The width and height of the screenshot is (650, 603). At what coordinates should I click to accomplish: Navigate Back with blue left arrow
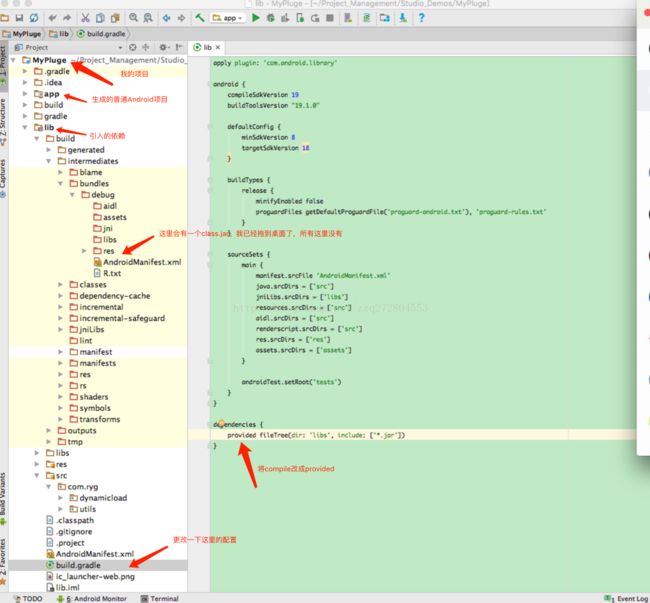pyautogui.click(x=166, y=18)
